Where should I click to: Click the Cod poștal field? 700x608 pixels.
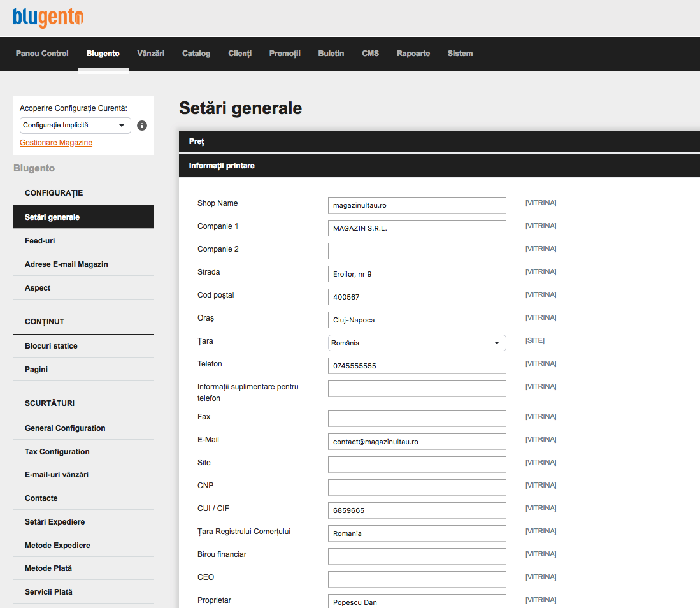[x=417, y=296]
